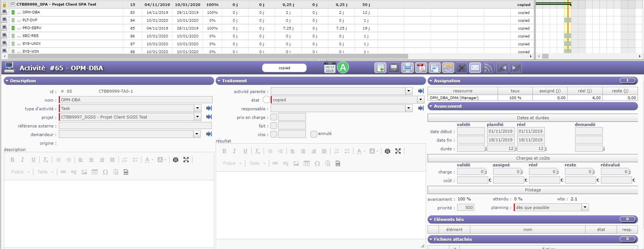The image size is (644, 249).
Task: Click the copy activity icon
Action: click(x=435, y=68)
